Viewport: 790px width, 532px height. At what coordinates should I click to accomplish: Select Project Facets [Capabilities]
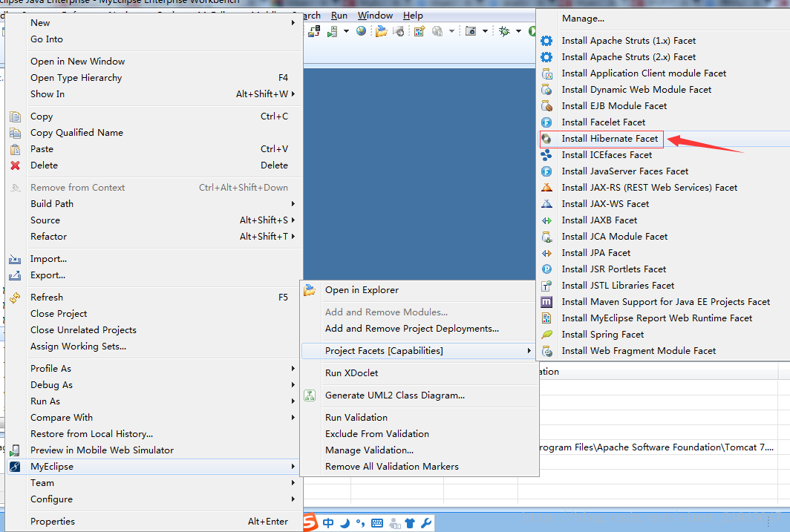(x=418, y=351)
